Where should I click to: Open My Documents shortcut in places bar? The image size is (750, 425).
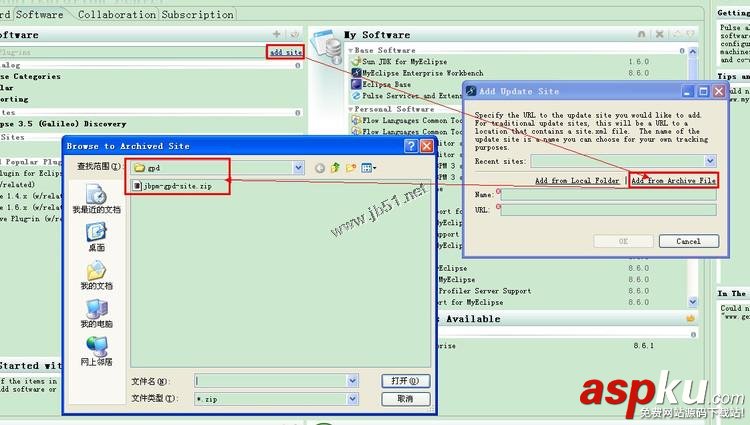coord(96,275)
